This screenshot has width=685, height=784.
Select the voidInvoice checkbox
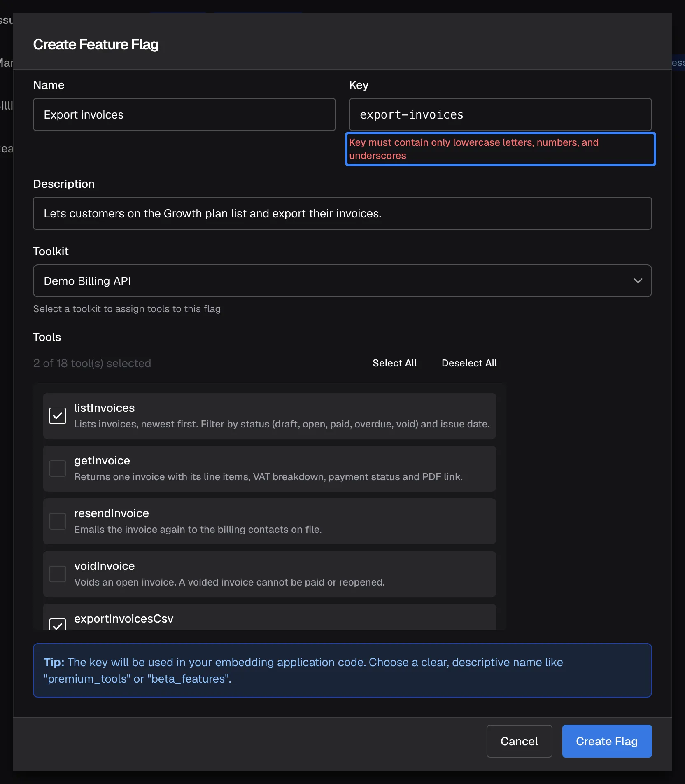58,574
